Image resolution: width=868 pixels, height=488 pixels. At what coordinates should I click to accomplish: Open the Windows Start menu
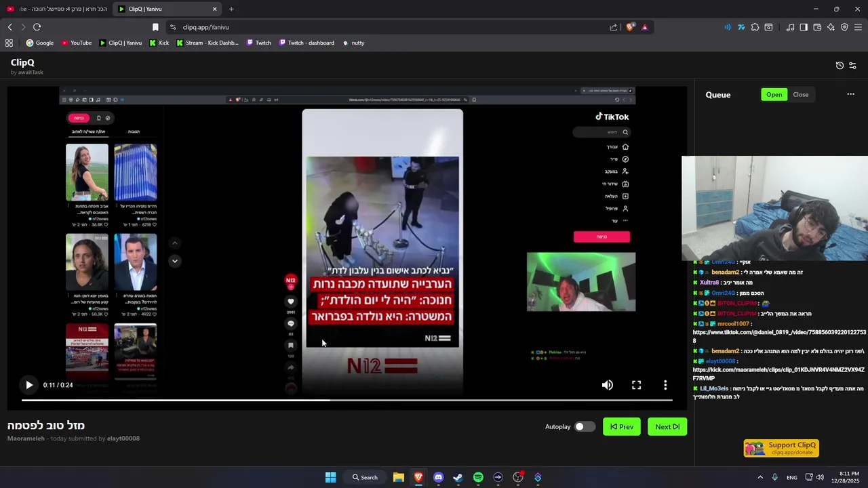pyautogui.click(x=330, y=477)
